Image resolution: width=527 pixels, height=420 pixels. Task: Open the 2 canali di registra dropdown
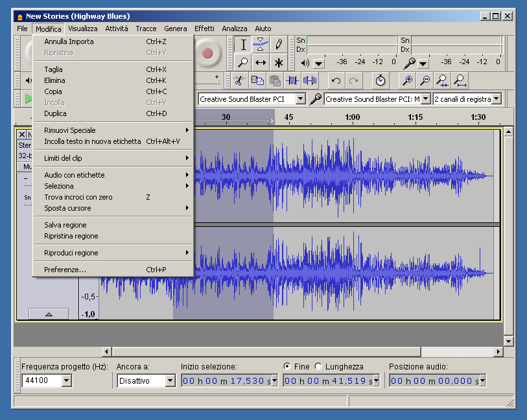click(x=497, y=99)
